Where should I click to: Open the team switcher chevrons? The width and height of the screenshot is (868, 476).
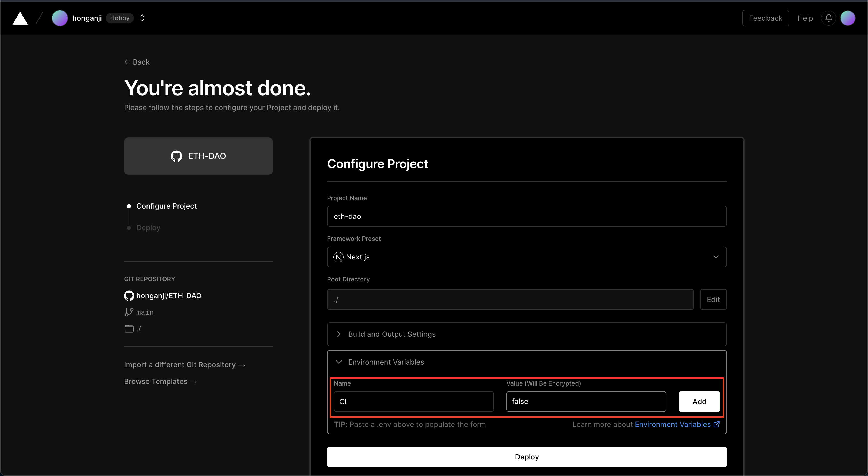(142, 18)
